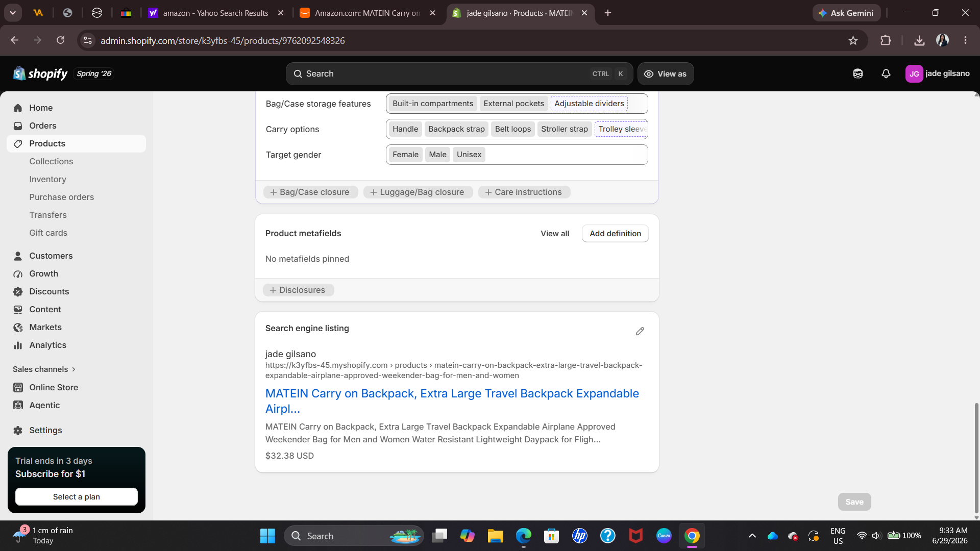980x551 pixels.
Task: Edit the search engine listing pencil icon
Action: [640, 331]
